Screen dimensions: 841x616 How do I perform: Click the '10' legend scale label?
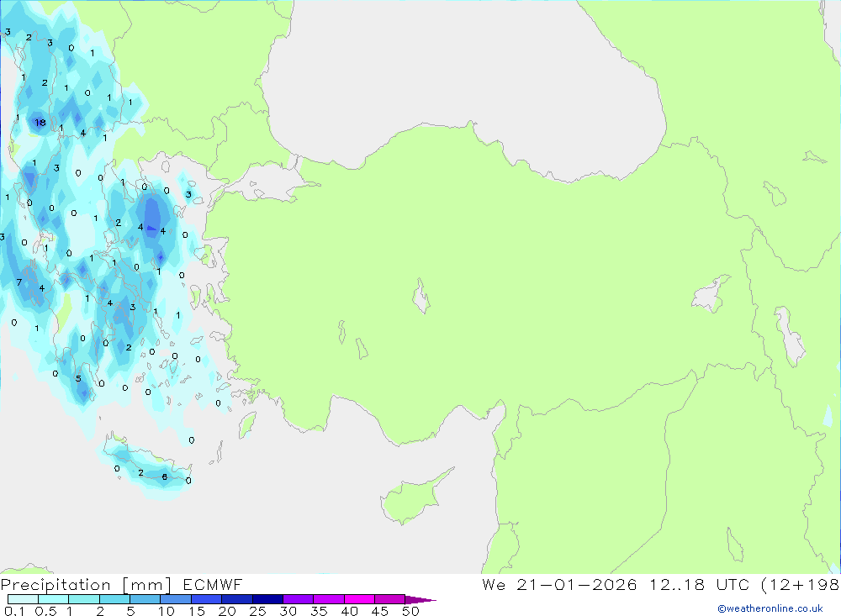click(167, 611)
